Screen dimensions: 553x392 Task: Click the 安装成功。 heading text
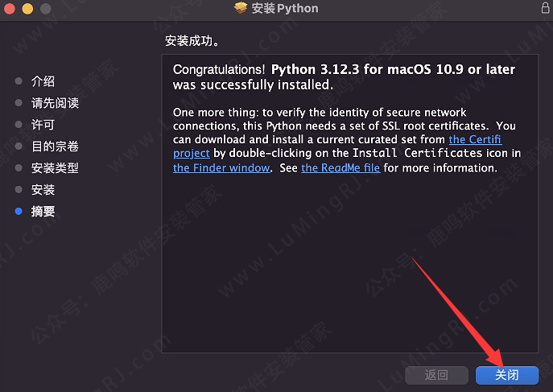(192, 41)
